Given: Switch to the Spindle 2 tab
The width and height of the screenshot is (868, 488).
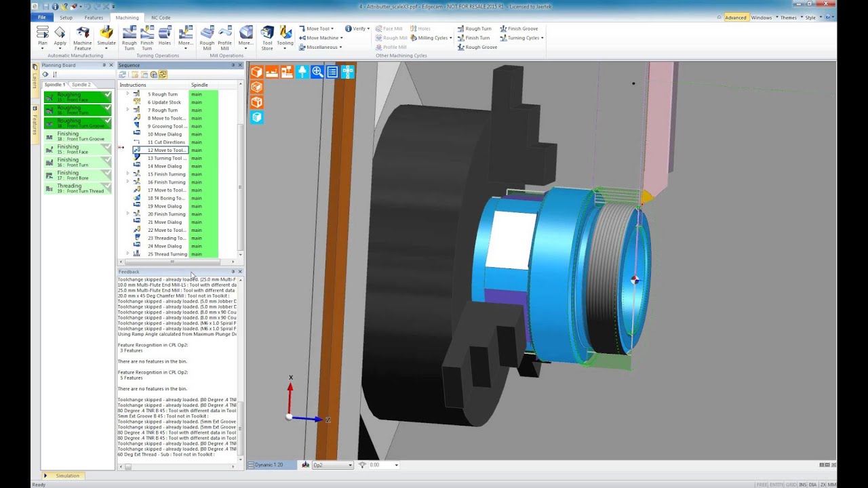Looking at the screenshot, I should point(81,85).
